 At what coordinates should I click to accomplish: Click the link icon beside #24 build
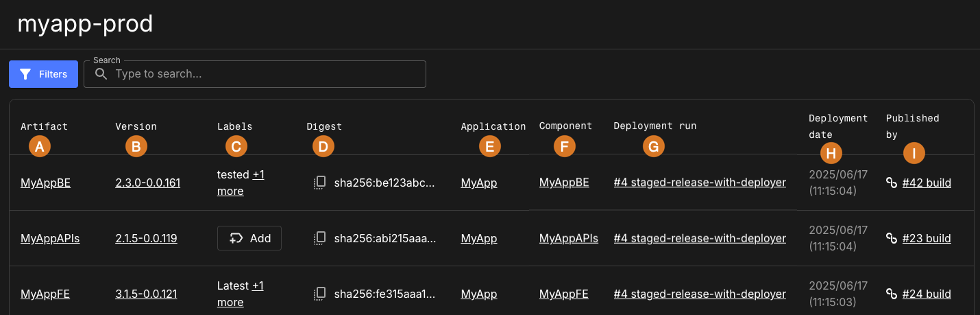[892, 294]
